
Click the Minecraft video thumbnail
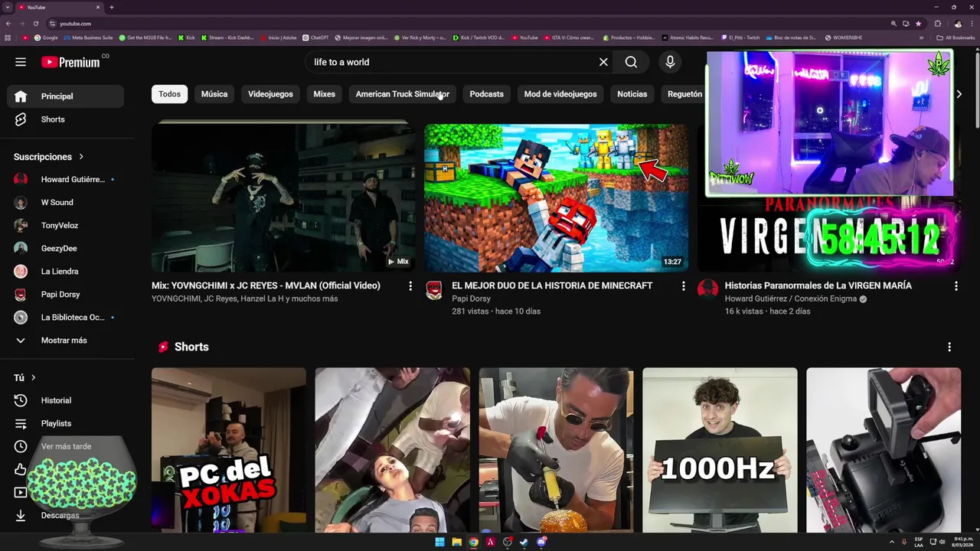[556, 197]
